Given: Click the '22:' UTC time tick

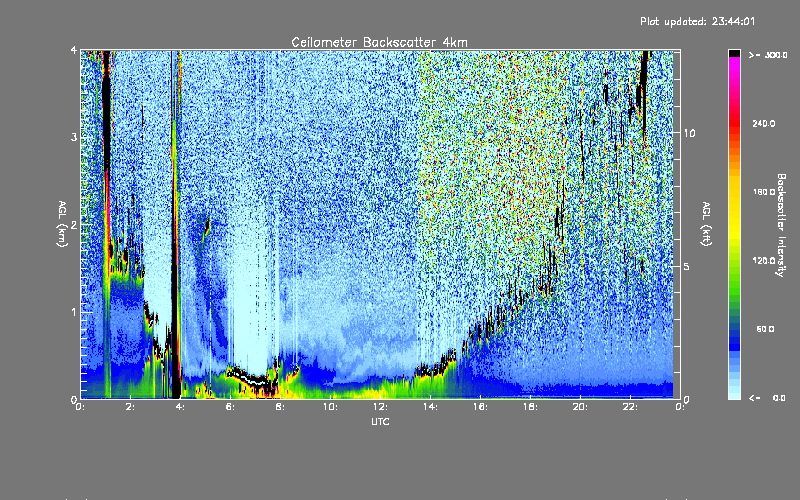Looking at the screenshot, I should [x=631, y=407].
